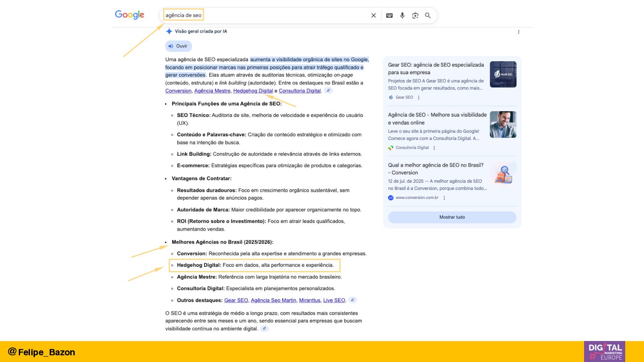Click 'Melhores Agências no Brasil (2025/2026):'
The image size is (644, 362).
click(x=222, y=242)
